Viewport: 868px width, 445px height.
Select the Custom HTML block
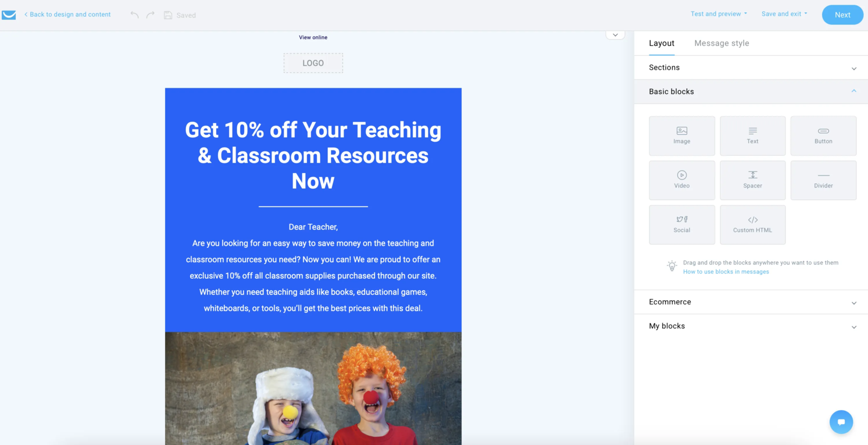(x=752, y=224)
